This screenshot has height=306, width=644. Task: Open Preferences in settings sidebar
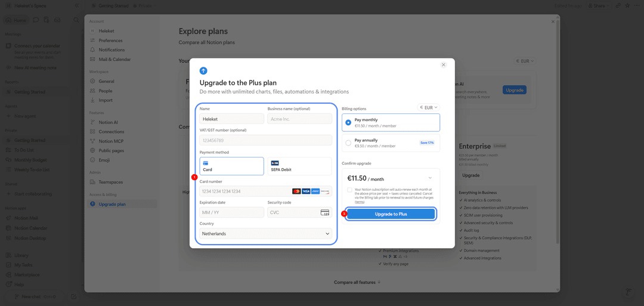click(x=110, y=40)
